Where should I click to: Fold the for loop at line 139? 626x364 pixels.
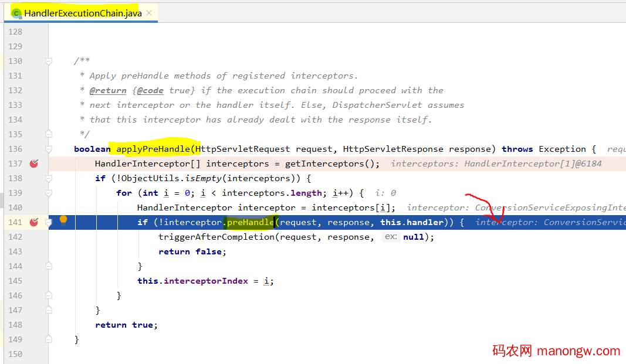(49, 193)
